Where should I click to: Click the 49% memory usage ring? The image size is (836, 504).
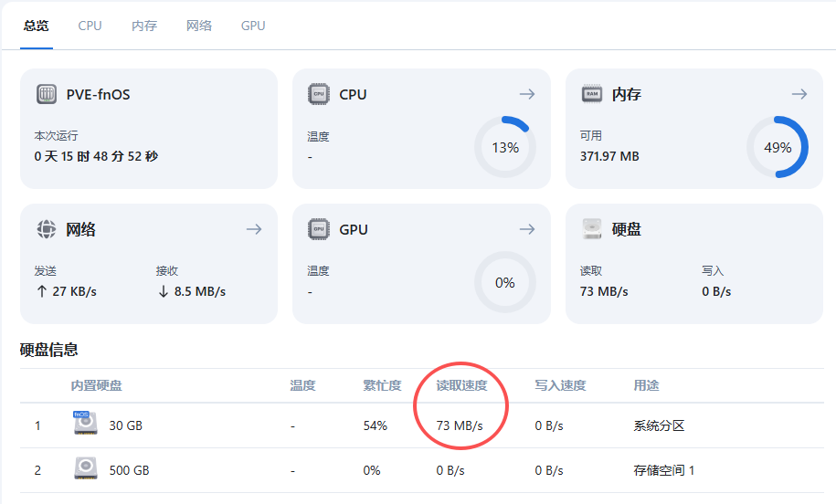(x=778, y=147)
